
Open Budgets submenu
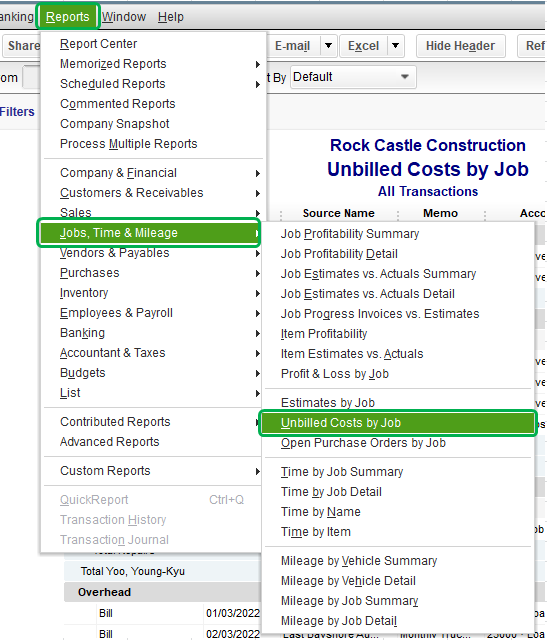[153, 373]
